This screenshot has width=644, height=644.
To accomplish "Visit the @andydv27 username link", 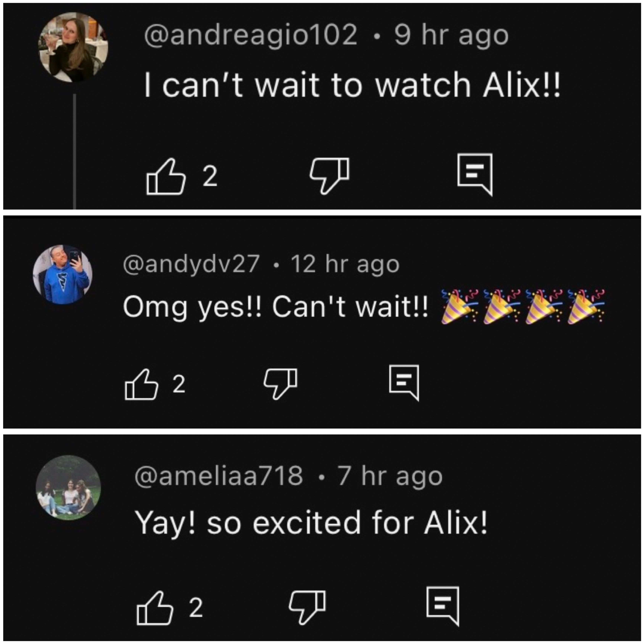I will click(x=191, y=264).
